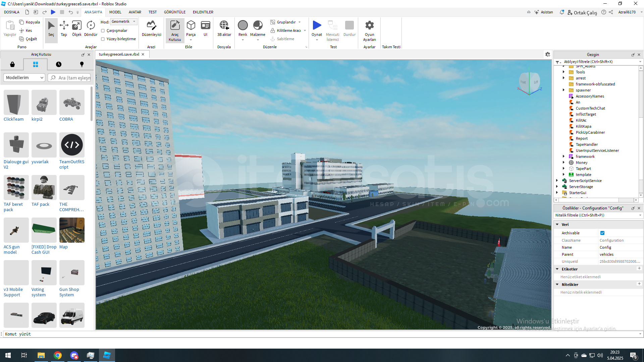This screenshot has width=644, height=362.
Task: Expand the ServerScriptService tree node
Action: tap(557, 180)
